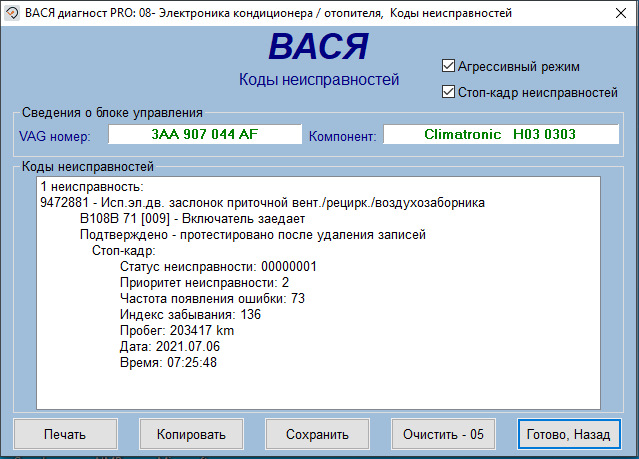Click 'Дата: 2021.07.06' line
Viewport: 639px width, 459px height.
click(x=170, y=346)
